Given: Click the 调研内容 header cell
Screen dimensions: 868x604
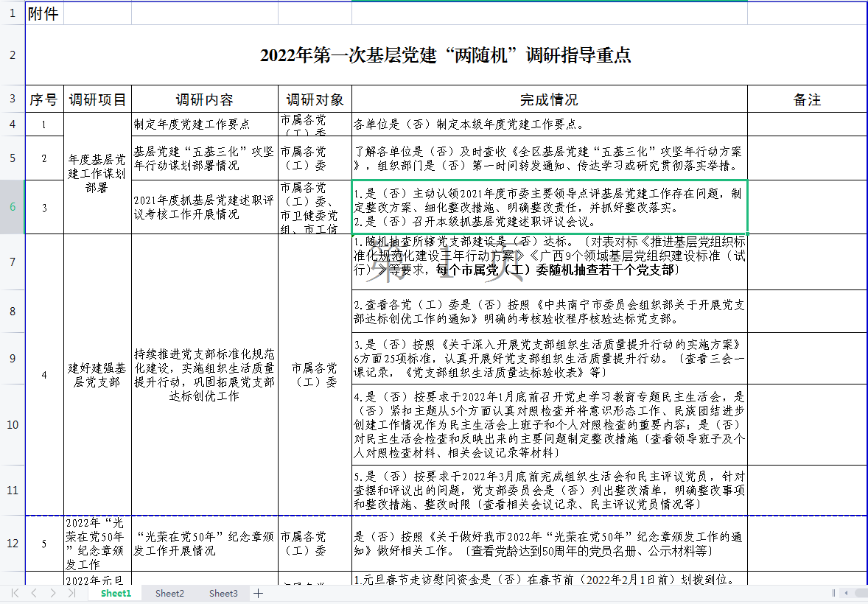Looking at the screenshot, I should (205, 99).
